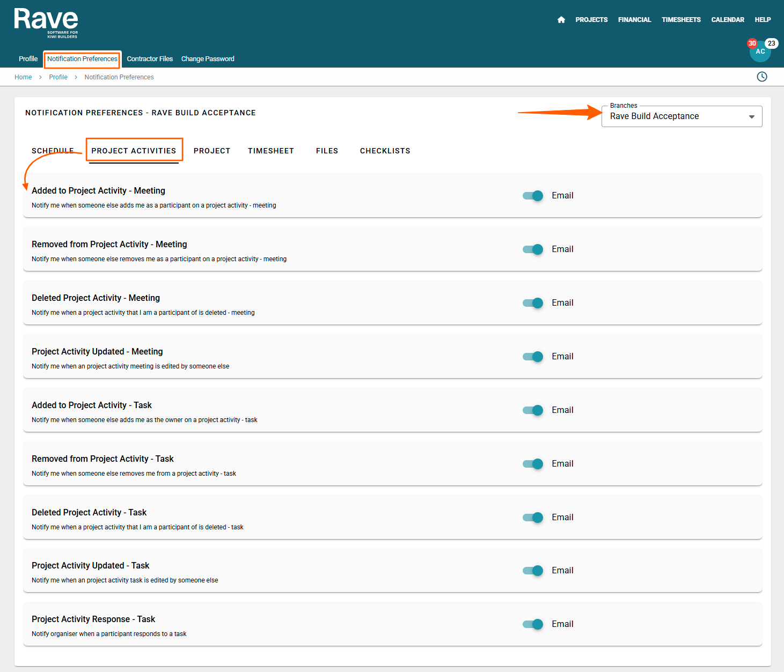784x672 pixels.
Task: Open Notification Preferences sub-navigation item
Action: click(x=82, y=59)
